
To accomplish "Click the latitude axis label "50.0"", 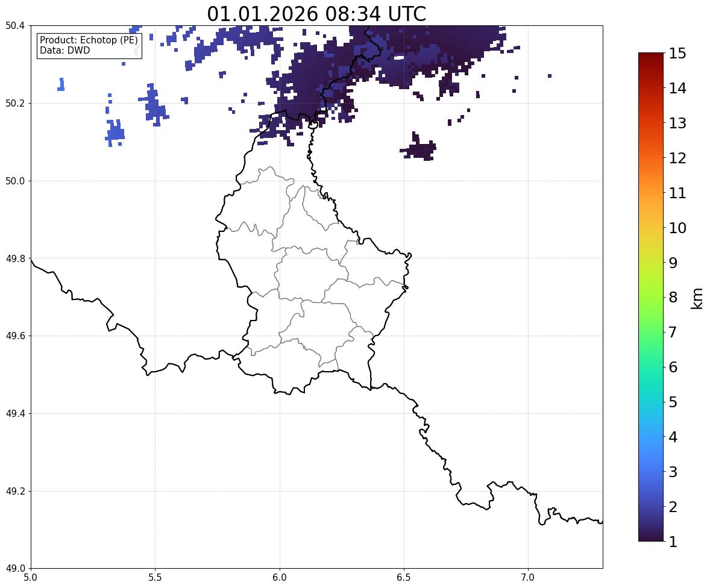I will pyautogui.click(x=14, y=181).
